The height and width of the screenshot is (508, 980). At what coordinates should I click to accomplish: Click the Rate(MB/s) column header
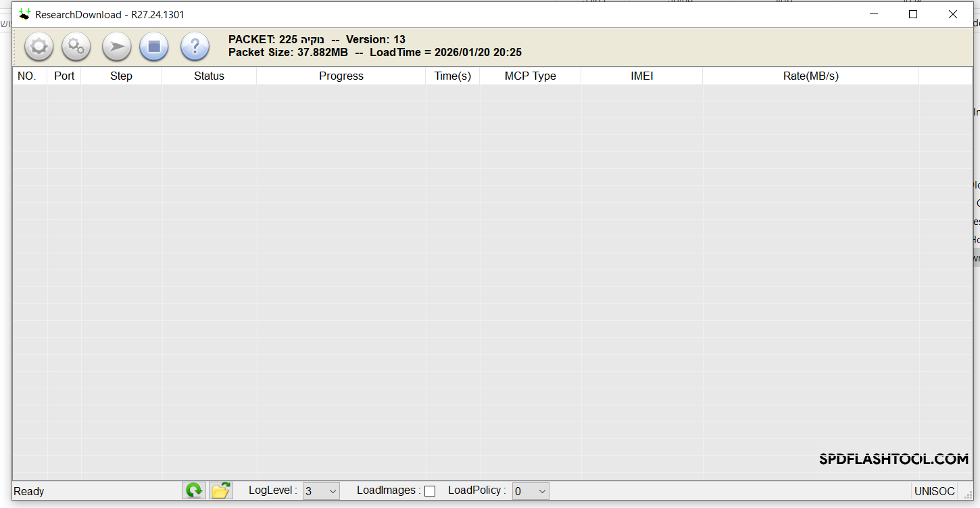[810, 76]
